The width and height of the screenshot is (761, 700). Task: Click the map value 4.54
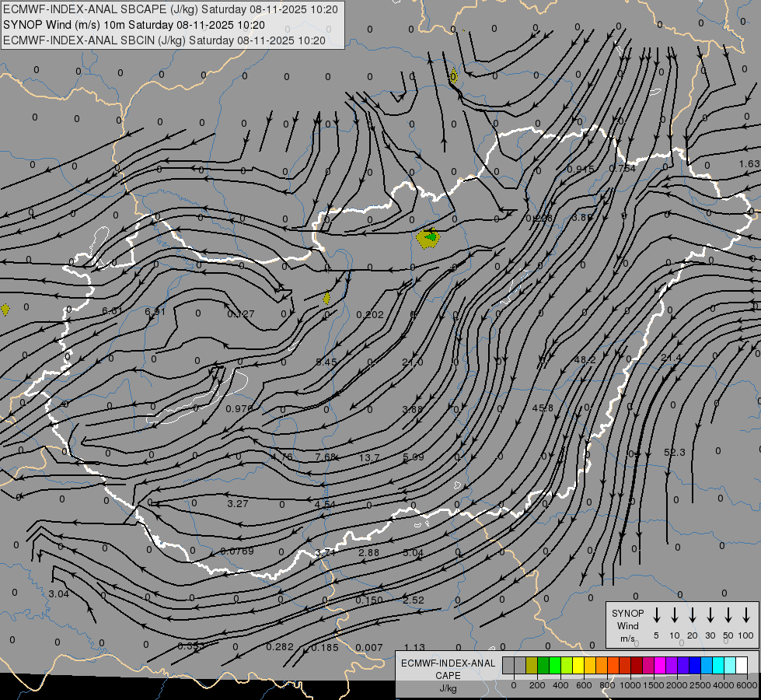[325, 505]
